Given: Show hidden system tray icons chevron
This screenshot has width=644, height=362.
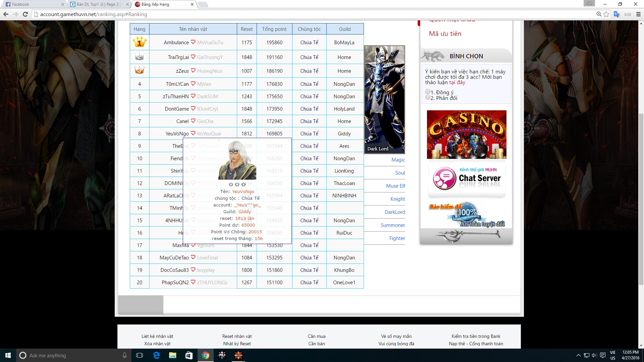Looking at the screenshot, I should (x=578, y=355).
